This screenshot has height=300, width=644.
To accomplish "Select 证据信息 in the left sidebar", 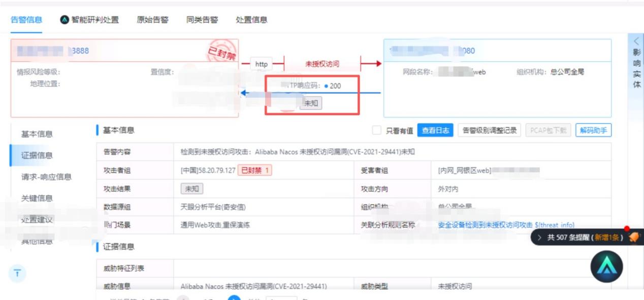I will click(x=37, y=155).
